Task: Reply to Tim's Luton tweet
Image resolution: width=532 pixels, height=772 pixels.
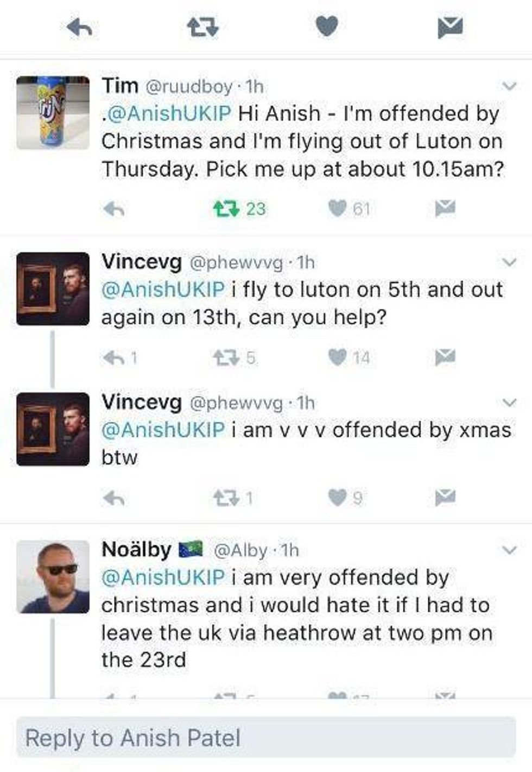Action: click(114, 209)
